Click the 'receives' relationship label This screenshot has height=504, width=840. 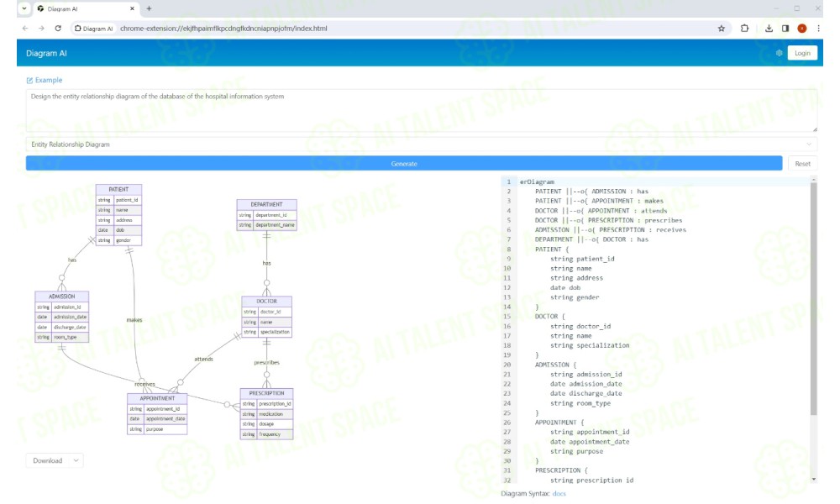tap(144, 384)
